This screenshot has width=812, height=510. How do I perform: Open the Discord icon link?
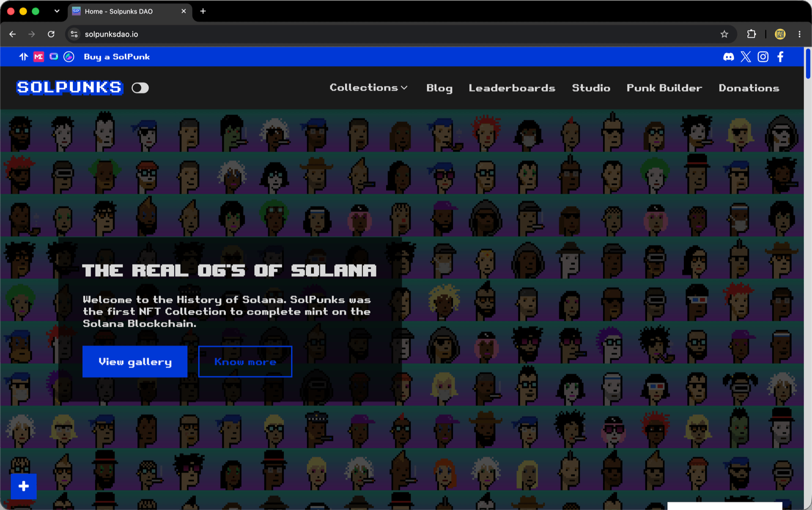[728, 57]
